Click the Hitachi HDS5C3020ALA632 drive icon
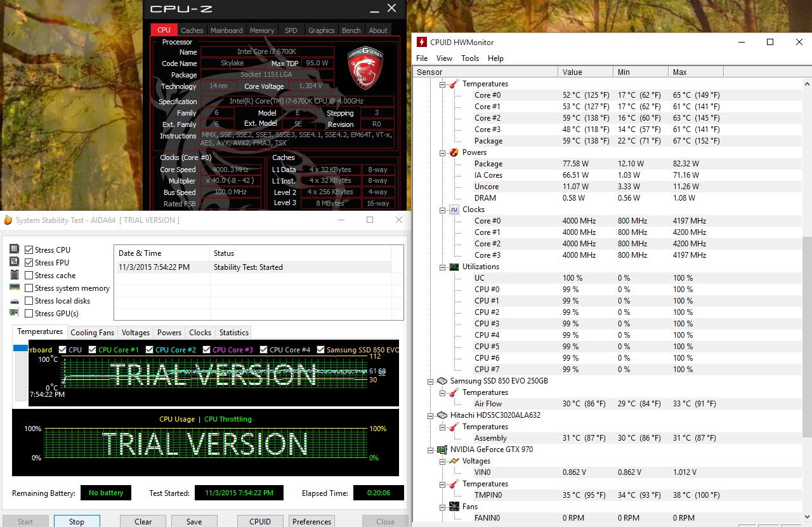812x527 pixels. [442, 415]
